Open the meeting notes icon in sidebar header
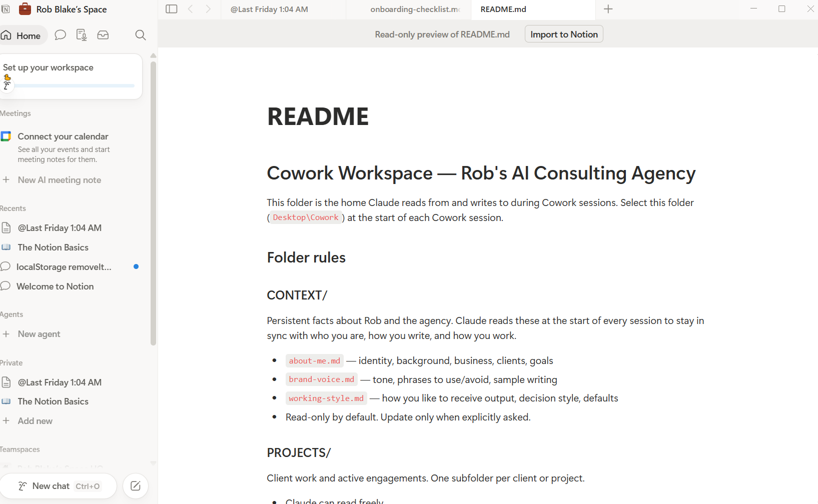 point(82,35)
